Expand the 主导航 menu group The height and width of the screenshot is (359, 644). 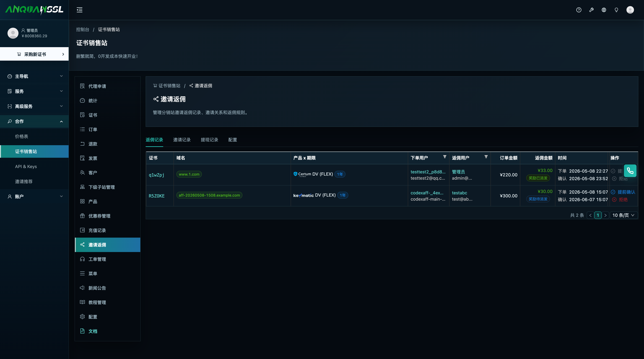click(x=34, y=76)
